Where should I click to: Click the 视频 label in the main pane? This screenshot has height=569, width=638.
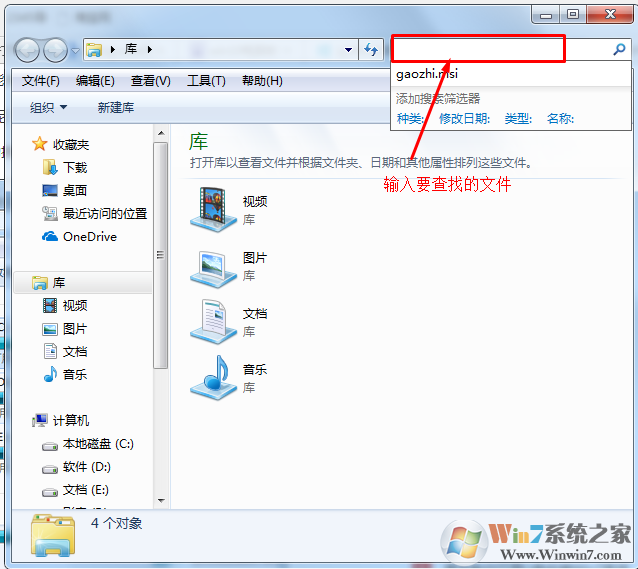point(255,201)
